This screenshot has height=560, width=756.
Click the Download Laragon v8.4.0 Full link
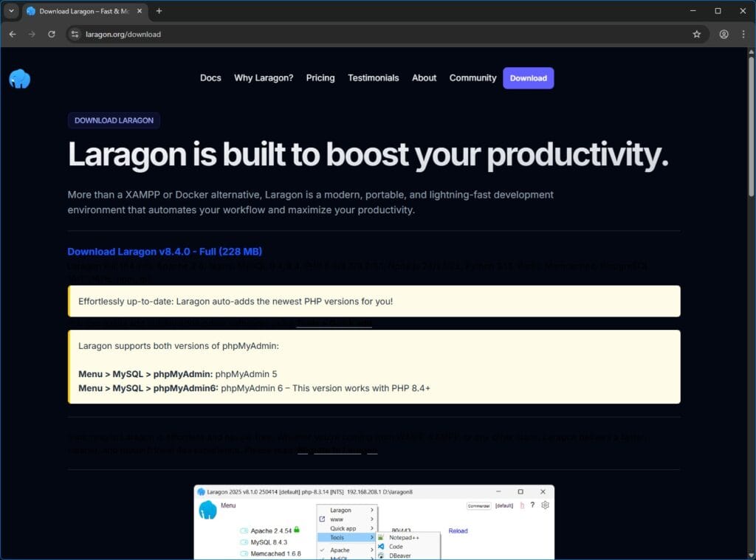[x=164, y=251]
